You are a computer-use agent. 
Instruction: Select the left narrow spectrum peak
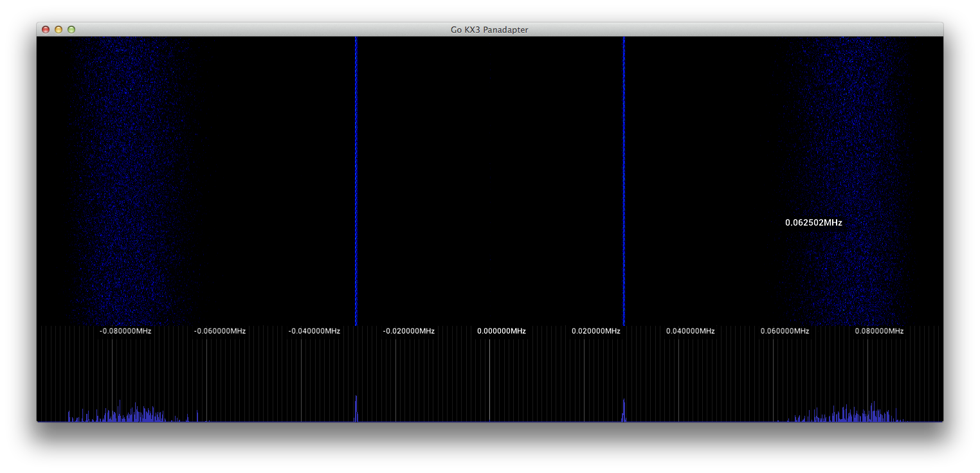[x=356, y=409]
